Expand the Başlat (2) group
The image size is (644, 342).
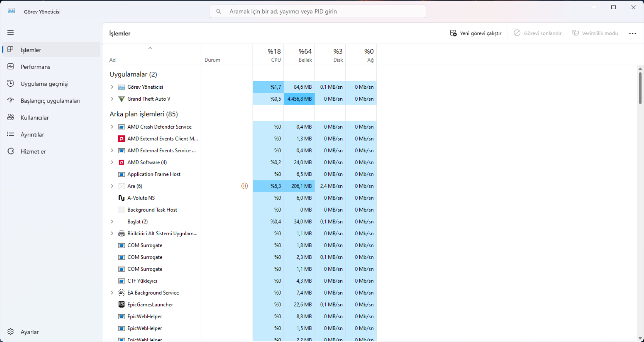(112, 221)
